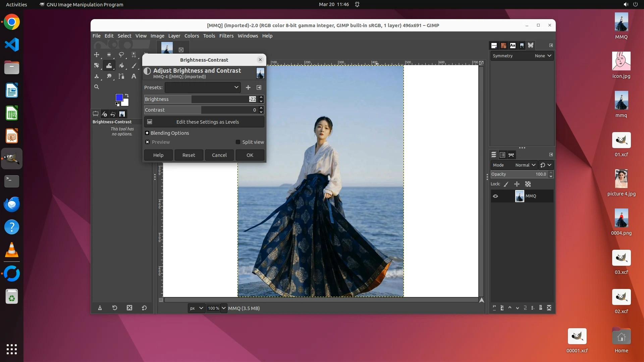This screenshot has width=644, height=362.
Task: Enable the Split view checkbox
Action: (x=238, y=142)
